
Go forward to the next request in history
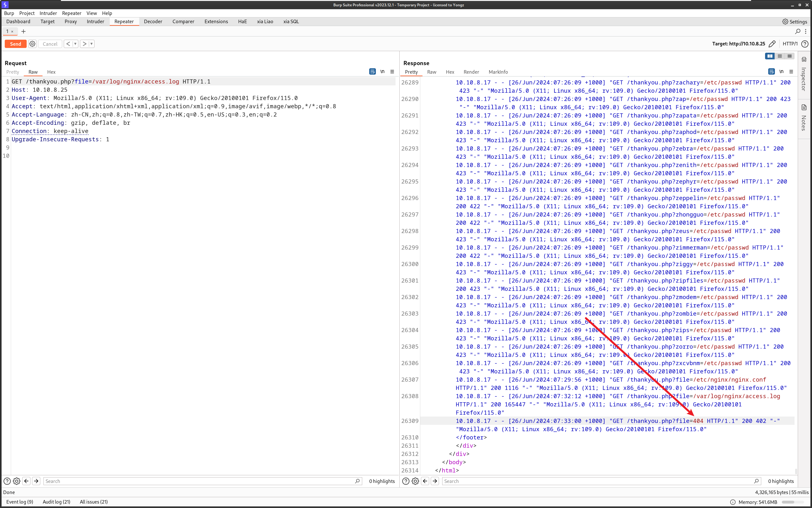pos(85,44)
